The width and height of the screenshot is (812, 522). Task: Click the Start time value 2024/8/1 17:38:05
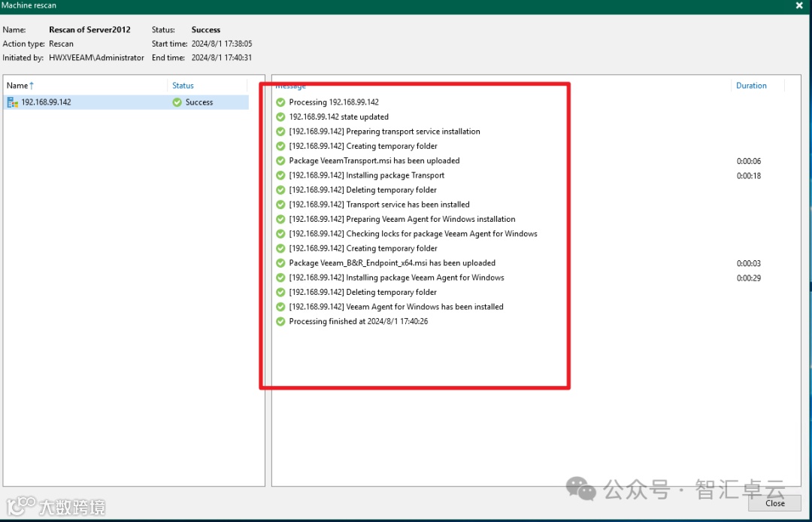coord(222,44)
